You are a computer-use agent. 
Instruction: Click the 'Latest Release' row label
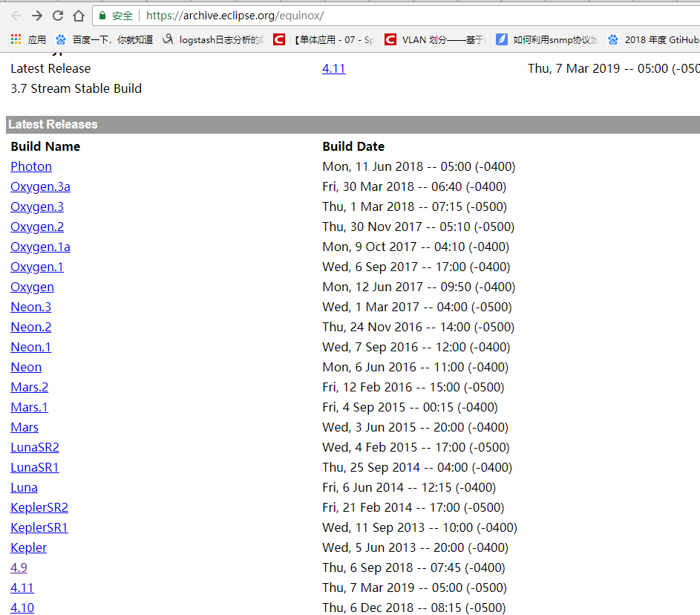point(51,68)
